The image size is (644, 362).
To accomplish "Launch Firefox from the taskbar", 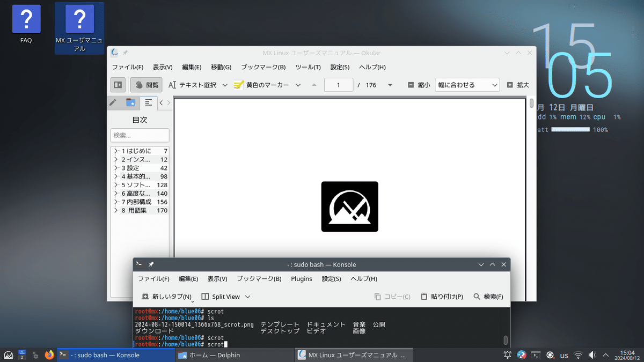I will pyautogui.click(x=49, y=354).
